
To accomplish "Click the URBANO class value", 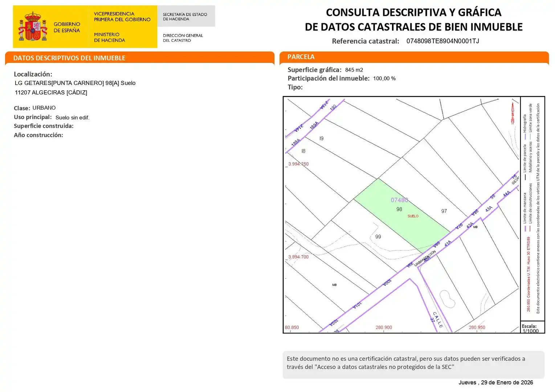I will [44, 108].
